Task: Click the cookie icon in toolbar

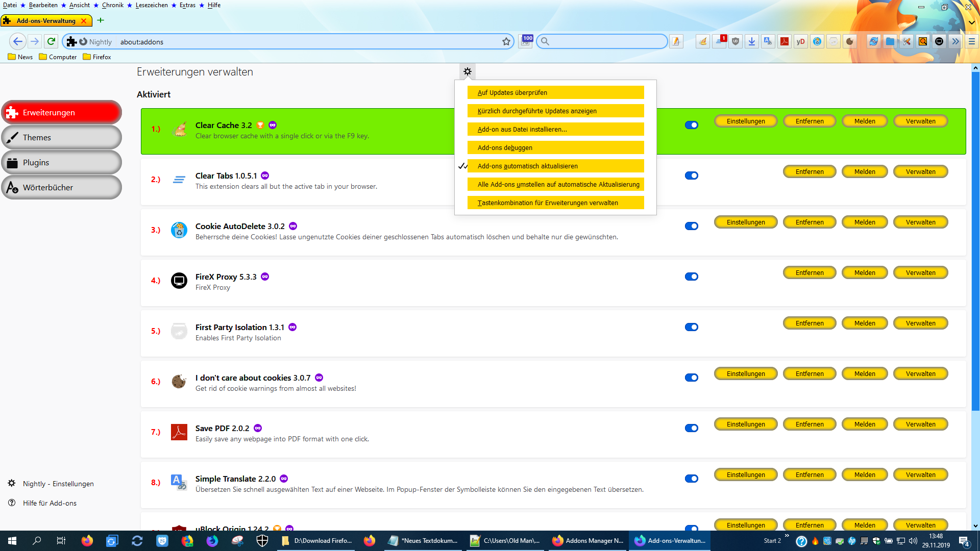Action: [x=850, y=42]
